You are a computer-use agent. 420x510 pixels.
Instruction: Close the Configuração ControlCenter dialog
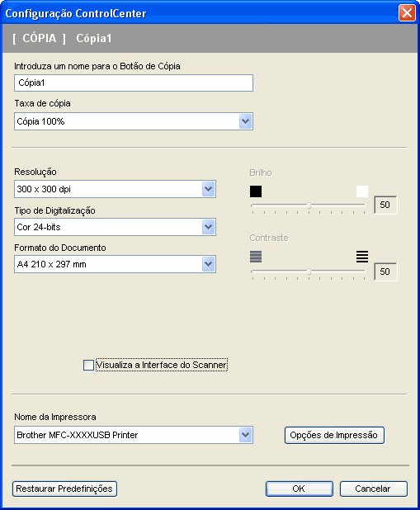coord(407,13)
